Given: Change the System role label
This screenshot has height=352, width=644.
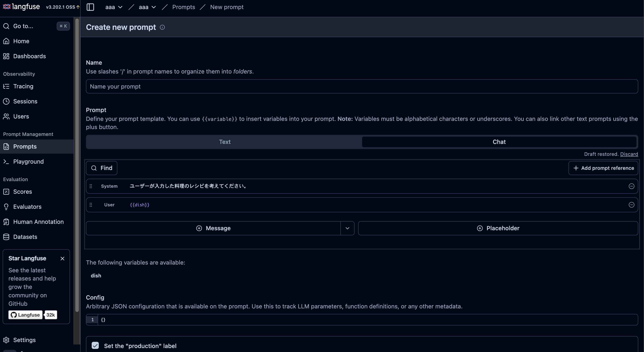Looking at the screenshot, I should [x=109, y=186].
